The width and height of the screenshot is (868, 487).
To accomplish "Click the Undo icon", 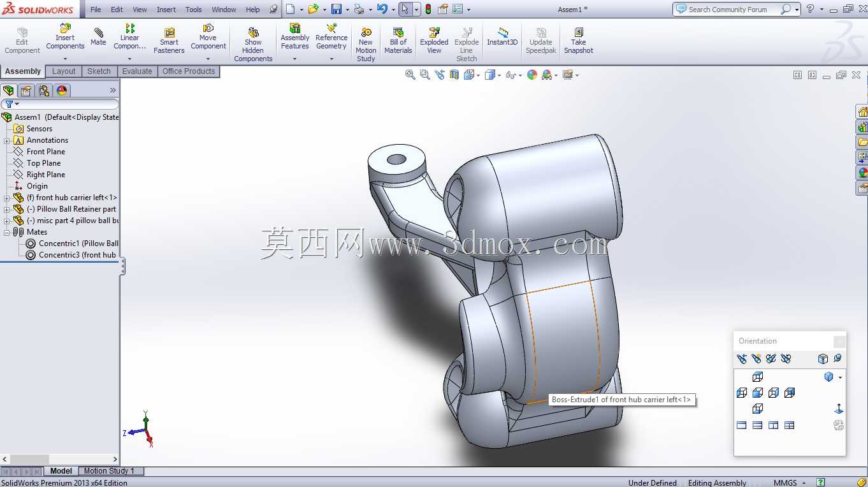I will pos(382,9).
